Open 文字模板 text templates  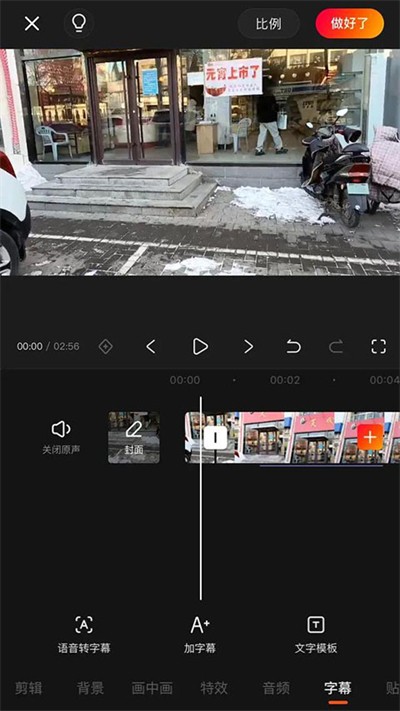click(x=316, y=634)
